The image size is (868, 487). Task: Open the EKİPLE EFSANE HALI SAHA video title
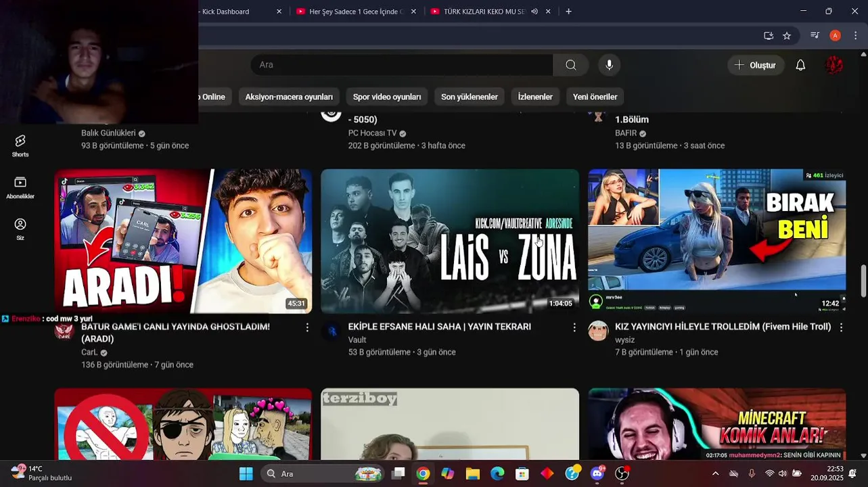440,327
